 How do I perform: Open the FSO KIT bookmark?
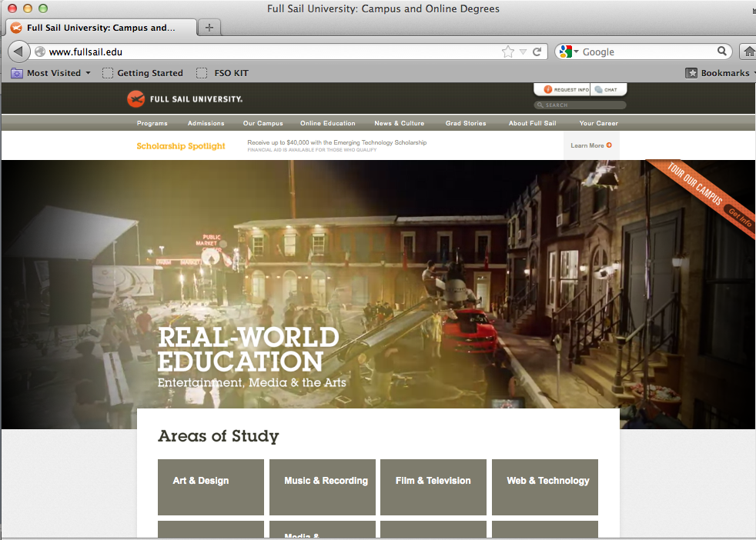[x=222, y=73]
